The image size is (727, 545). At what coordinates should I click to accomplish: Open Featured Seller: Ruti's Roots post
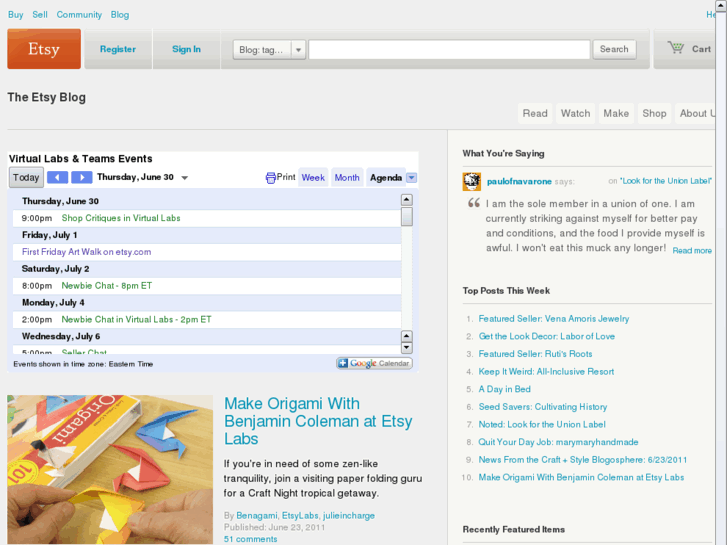tap(535, 354)
